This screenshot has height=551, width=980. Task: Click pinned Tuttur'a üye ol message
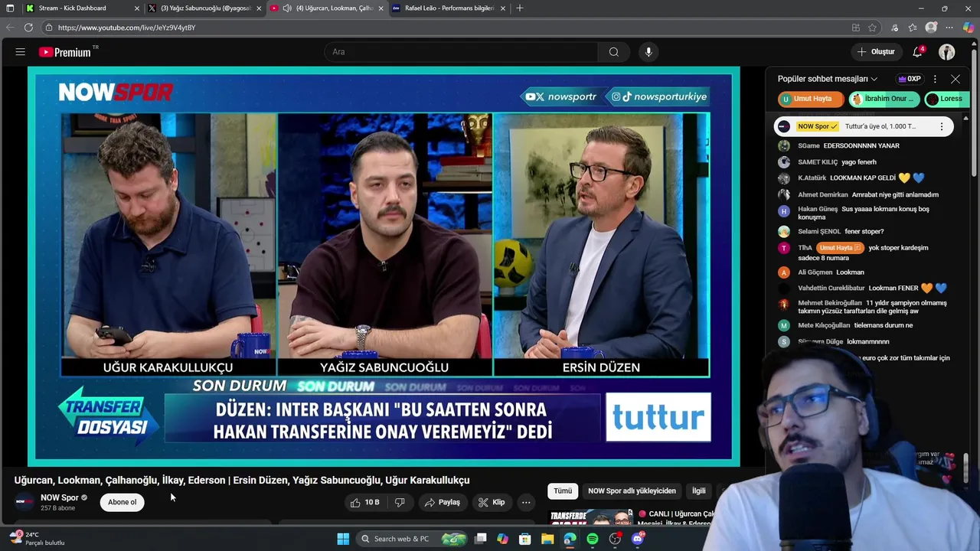(x=880, y=126)
